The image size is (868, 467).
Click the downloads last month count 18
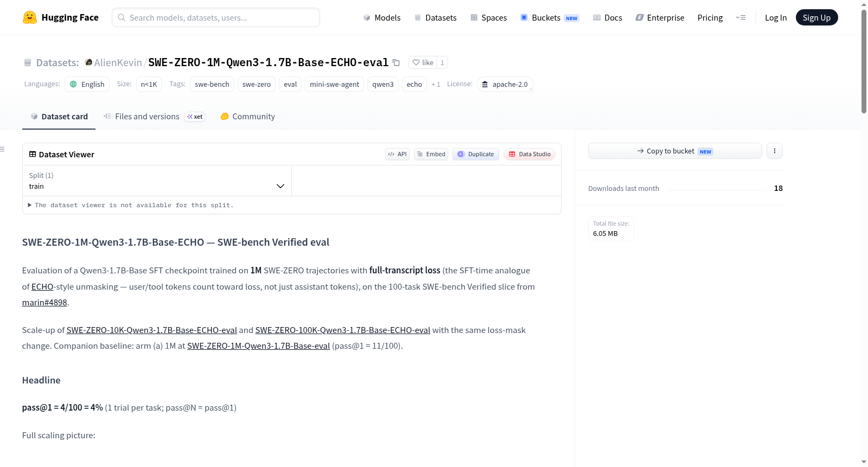coord(778,188)
